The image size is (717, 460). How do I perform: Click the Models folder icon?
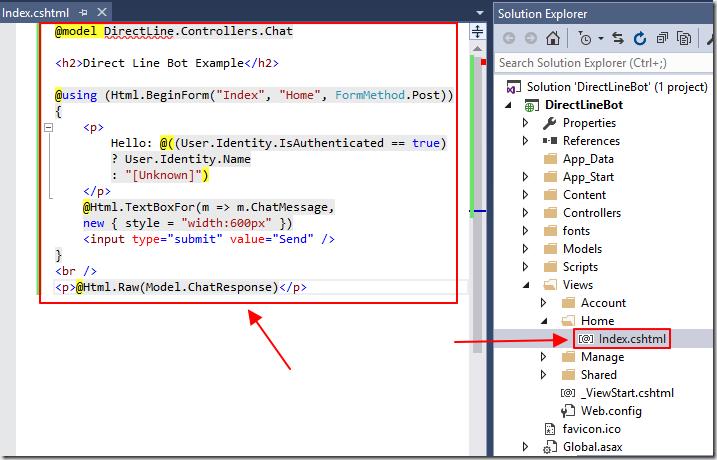pyautogui.click(x=550, y=249)
